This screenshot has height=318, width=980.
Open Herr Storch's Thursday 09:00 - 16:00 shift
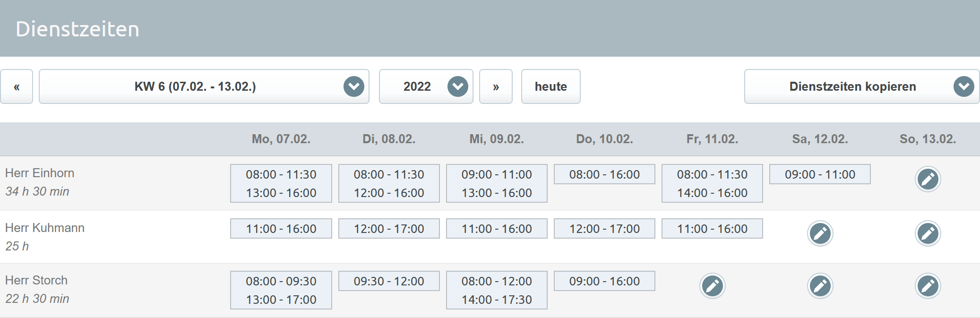[604, 281]
